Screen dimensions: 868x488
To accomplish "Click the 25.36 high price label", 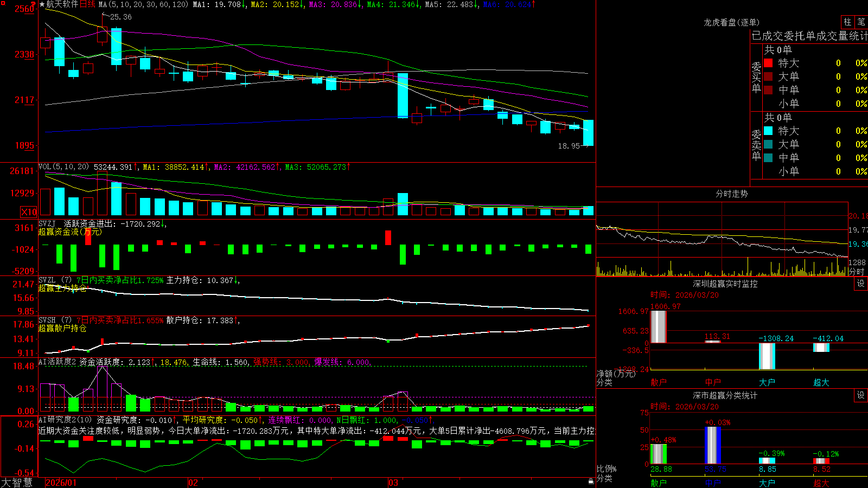I will [120, 17].
